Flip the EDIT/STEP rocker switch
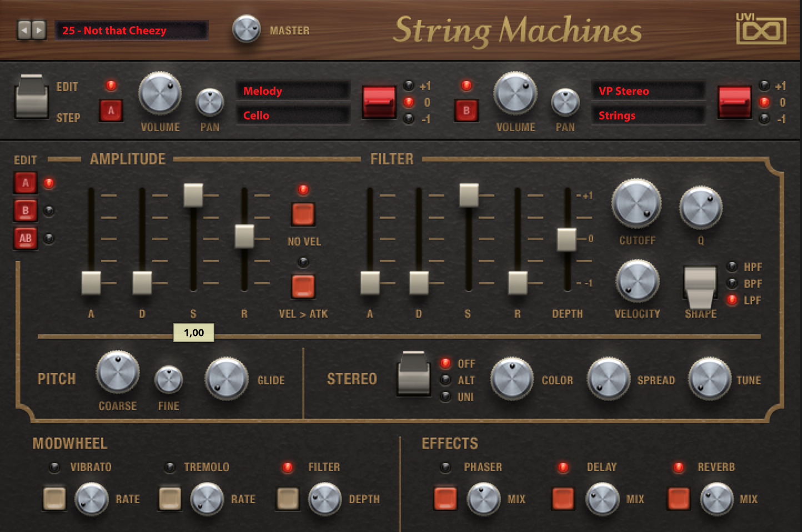802x532 pixels. [32, 97]
